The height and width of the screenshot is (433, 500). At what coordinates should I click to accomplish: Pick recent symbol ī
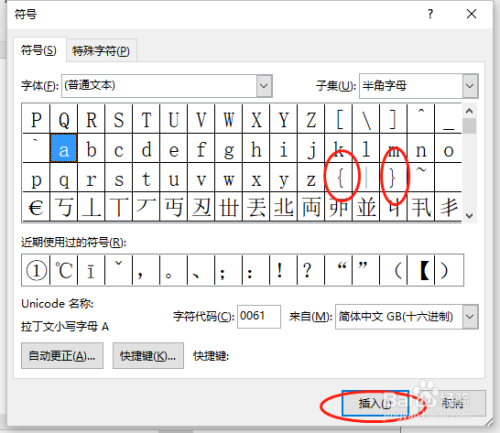click(91, 270)
